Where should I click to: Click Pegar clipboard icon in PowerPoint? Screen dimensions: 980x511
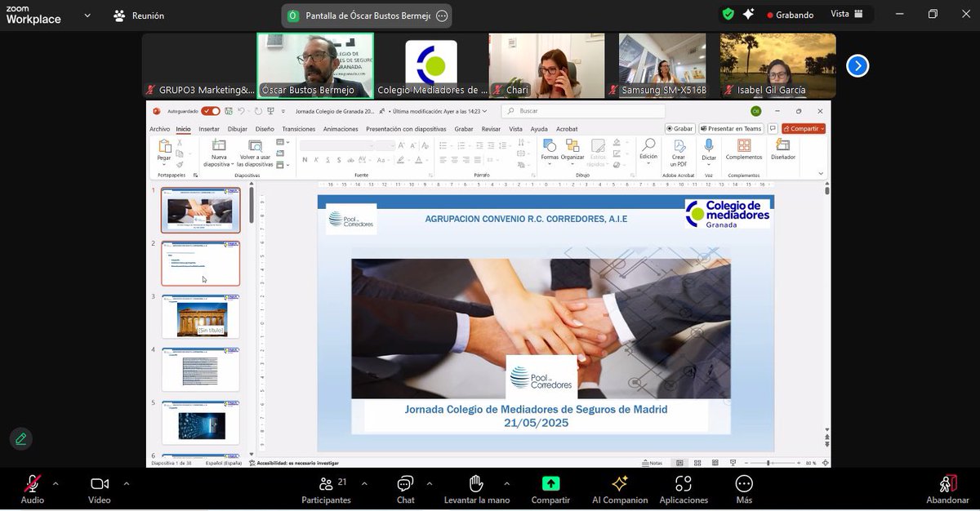click(x=165, y=146)
